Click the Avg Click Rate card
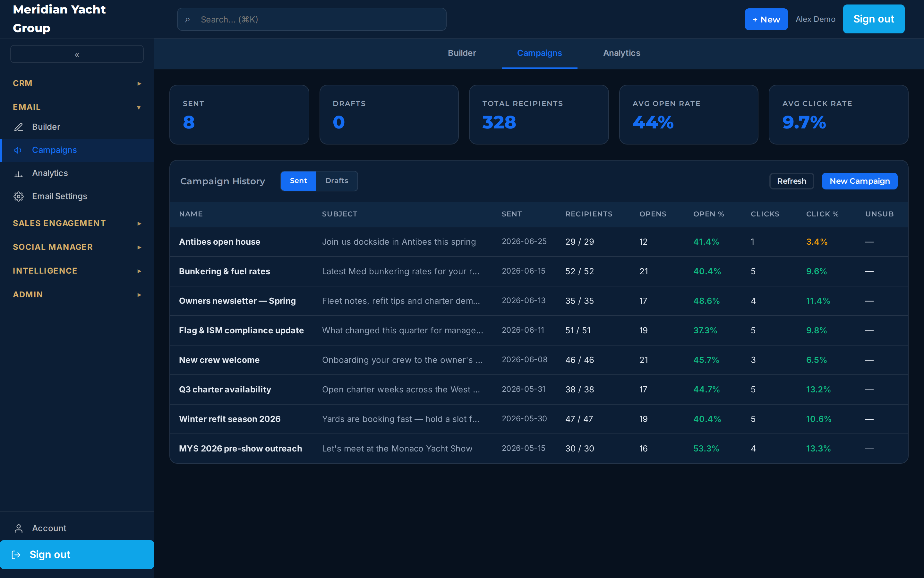This screenshot has height=578, width=924. tap(838, 115)
